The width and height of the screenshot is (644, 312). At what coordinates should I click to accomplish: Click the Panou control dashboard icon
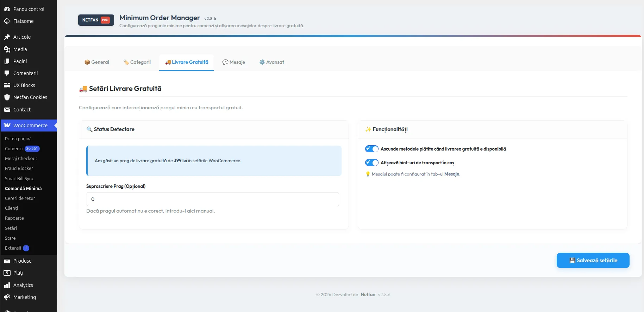(7, 9)
